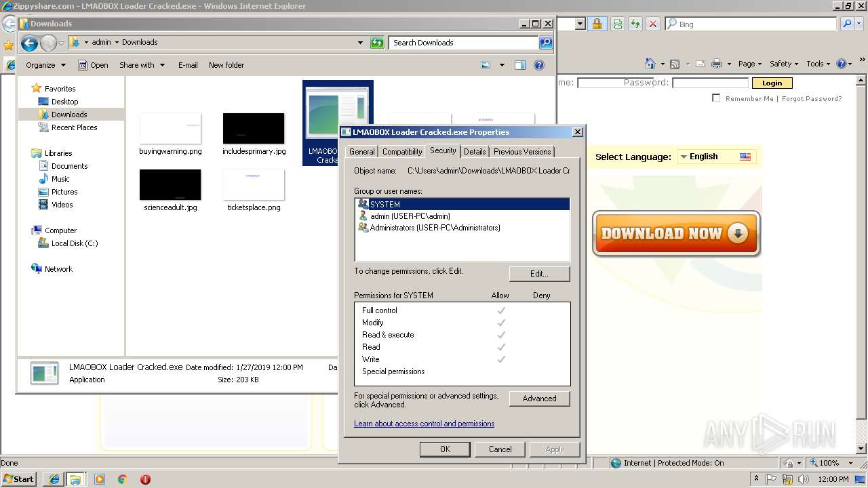Open Explorer help question-mark icon
Viewport: 868px width, 488px height.
click(539, 65)
